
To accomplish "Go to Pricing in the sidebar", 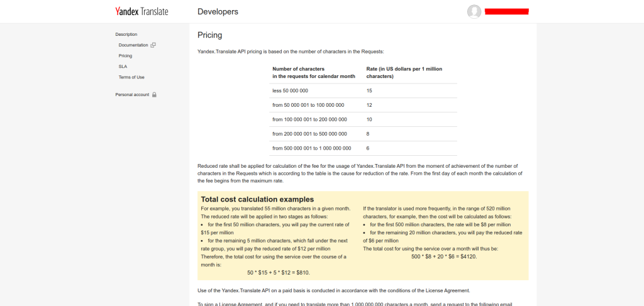I will pos(125,56).
